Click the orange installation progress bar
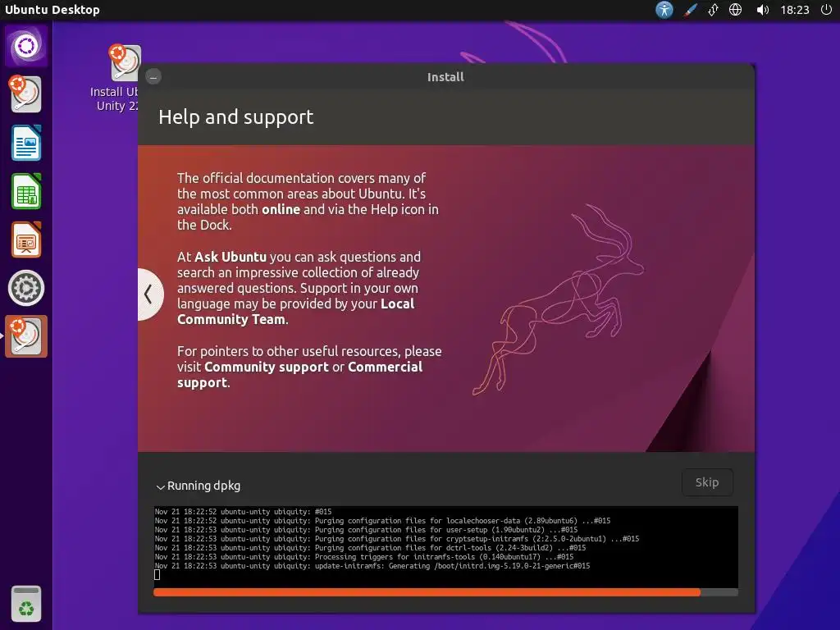Viewport: 840px width, 630px height. (x=445, y=592)
